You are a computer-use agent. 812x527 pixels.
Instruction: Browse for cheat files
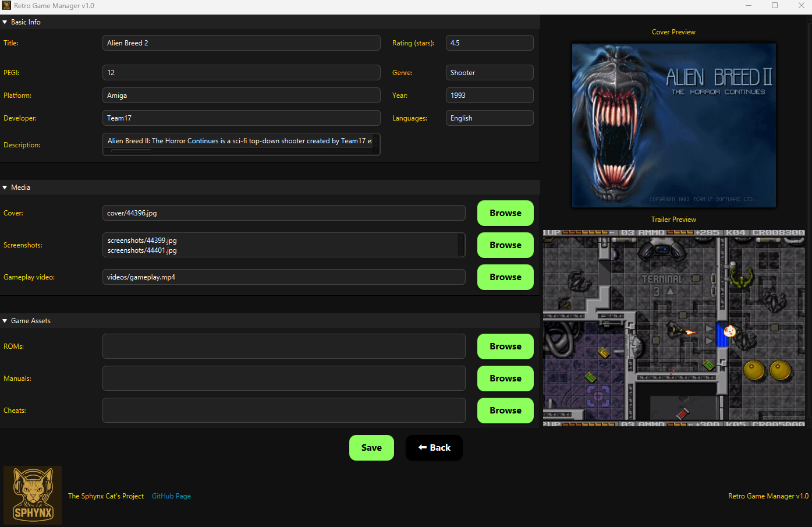tap(505, 411)
